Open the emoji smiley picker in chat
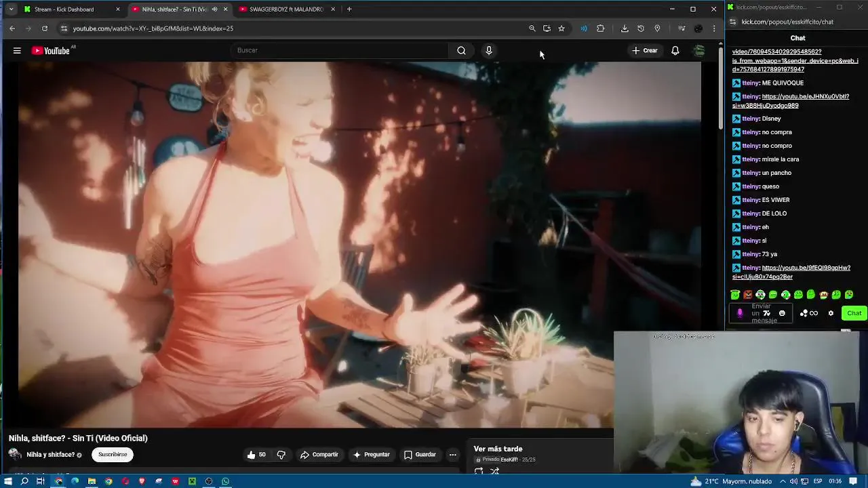868x488 pixels. click(x=782, y=313)
